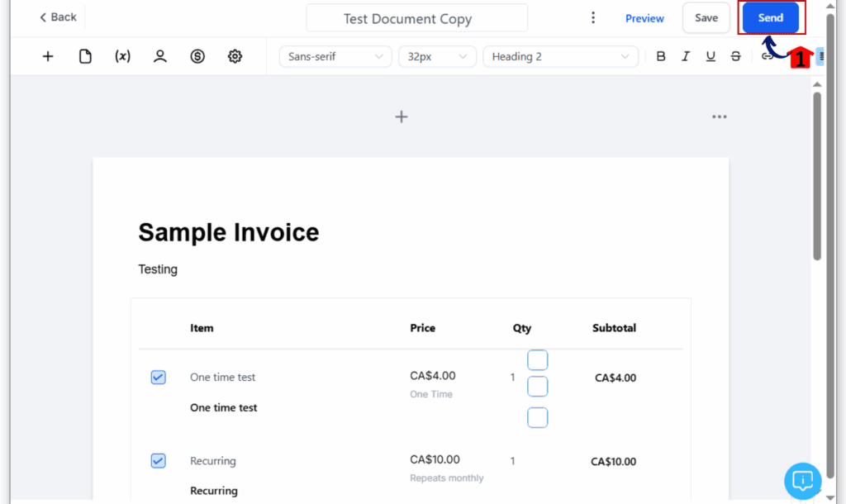Insert a link with the link icon
The width and height of the screenshot is (846, 504).
(766, 56)
